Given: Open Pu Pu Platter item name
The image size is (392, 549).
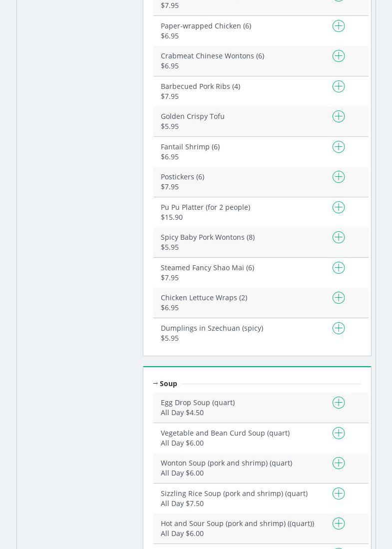Looking at the screenshot, I should 205,207.
